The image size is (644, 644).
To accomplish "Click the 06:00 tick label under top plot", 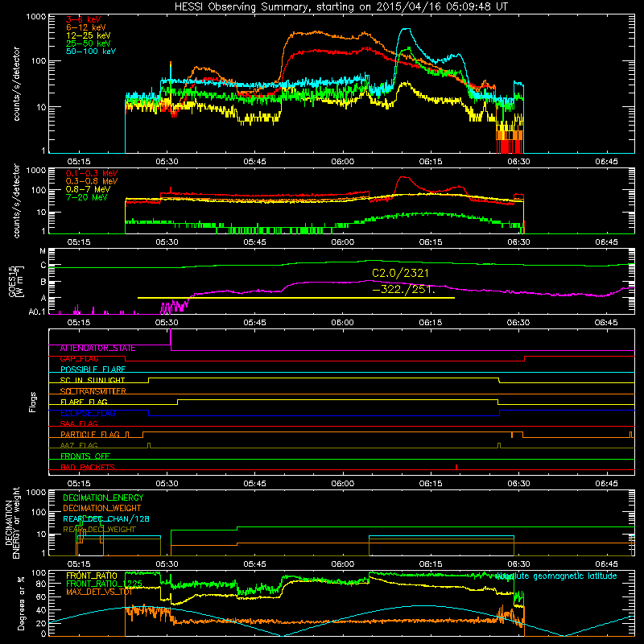I will point(343,162).
